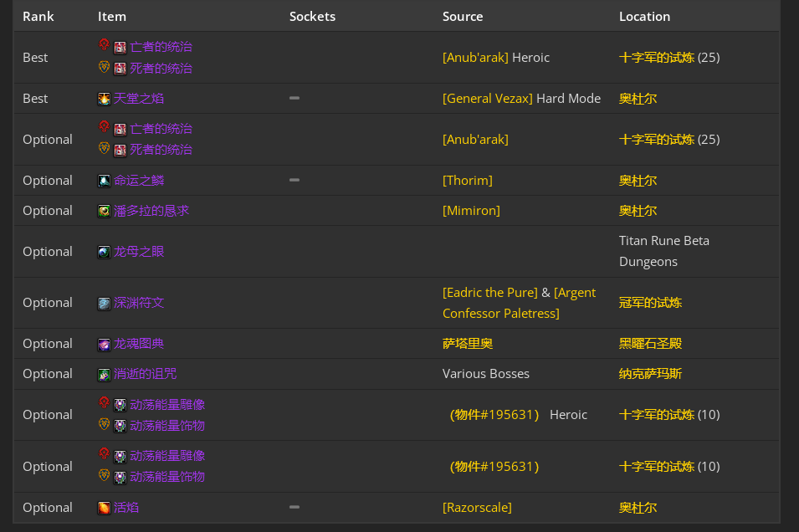Click Horde icon in Optional non-Heroic Anub'arak row
Viewport: 799px width, 532px height.
104,126
